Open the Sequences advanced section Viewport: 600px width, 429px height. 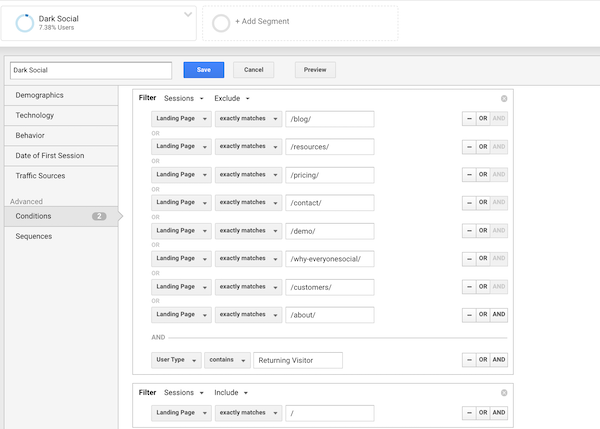(x=61, y=237)
